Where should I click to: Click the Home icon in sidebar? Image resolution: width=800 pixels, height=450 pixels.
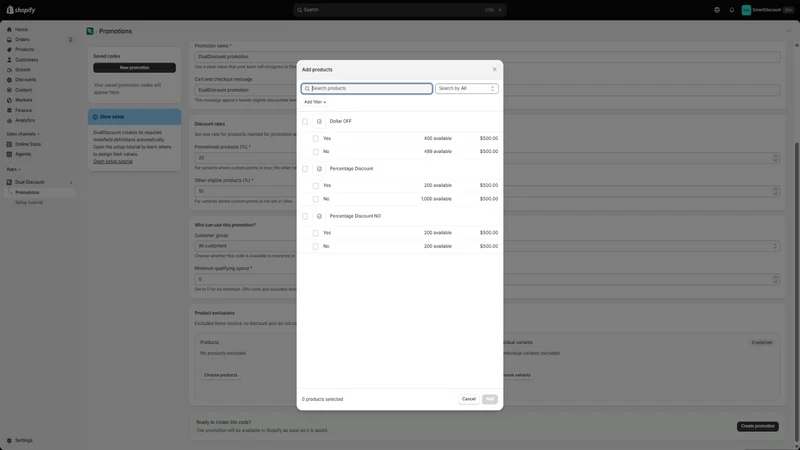(x=9, y=30)
